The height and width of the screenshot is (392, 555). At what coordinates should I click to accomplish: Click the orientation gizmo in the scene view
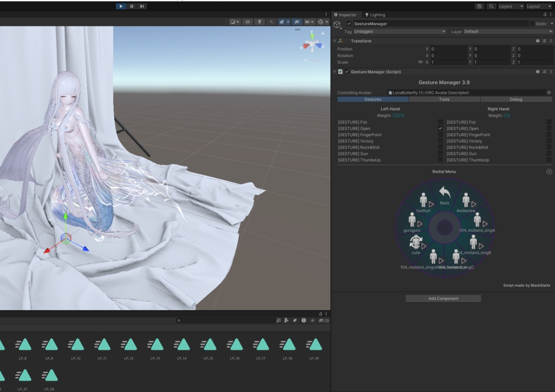point(312,44)
